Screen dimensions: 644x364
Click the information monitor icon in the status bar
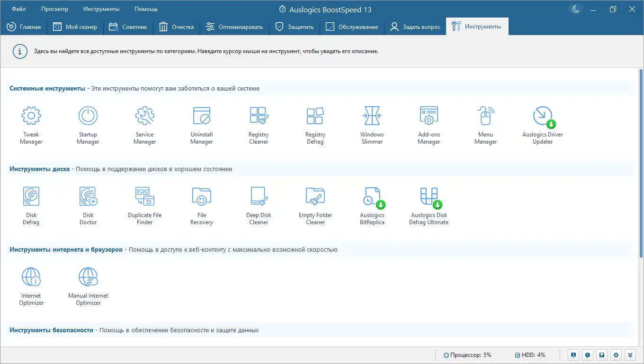click(573, 355)
